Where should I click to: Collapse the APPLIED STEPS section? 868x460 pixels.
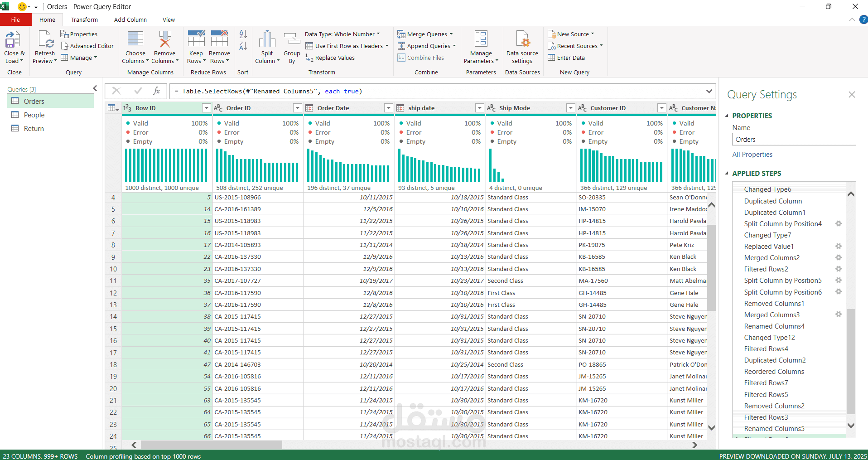tap(727, 173)
